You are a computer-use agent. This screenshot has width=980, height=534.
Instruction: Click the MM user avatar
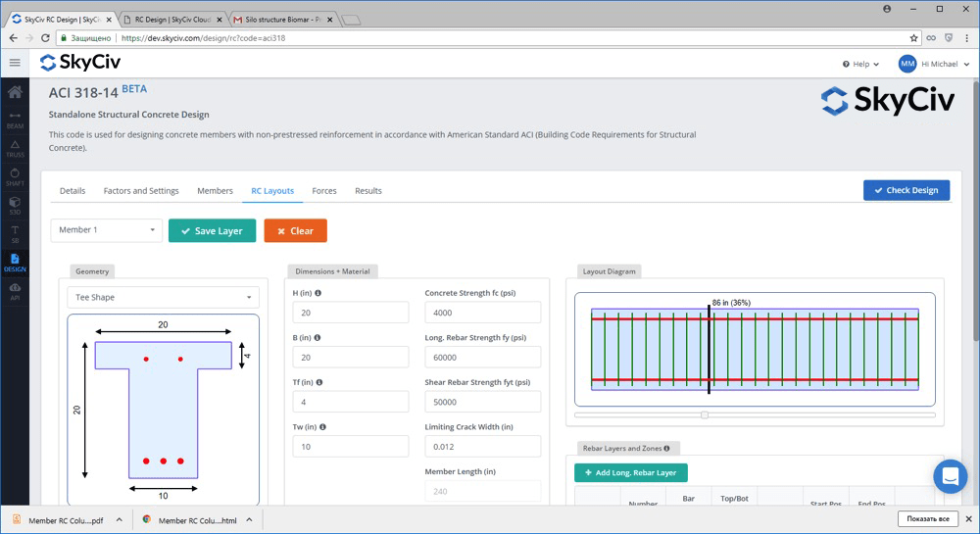click(907, 64)
